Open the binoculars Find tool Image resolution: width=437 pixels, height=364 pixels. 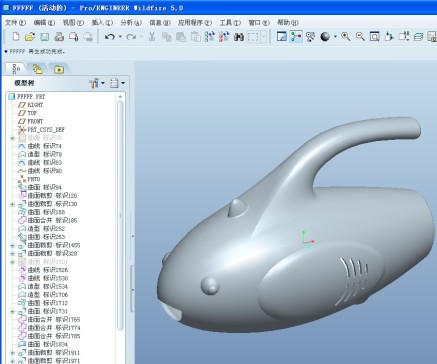point(239,36)
